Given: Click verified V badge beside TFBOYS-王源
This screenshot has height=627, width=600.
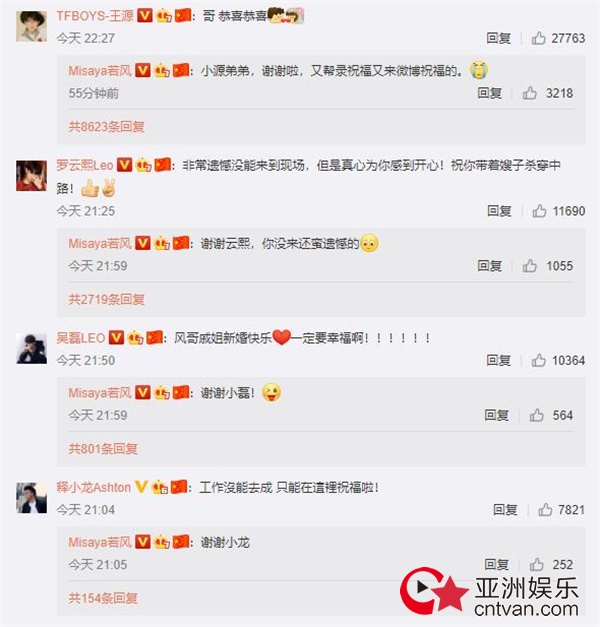Looking at the screenshot, I should (145, 16).
